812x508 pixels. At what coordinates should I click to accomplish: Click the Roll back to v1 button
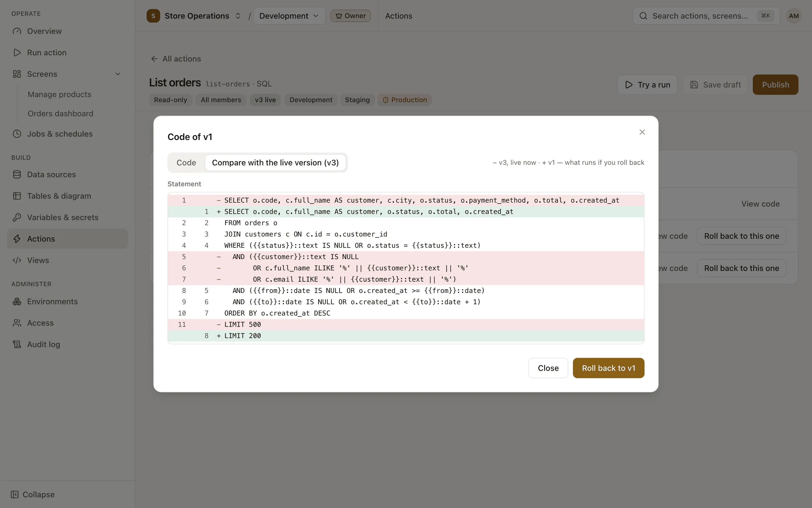pos(608,368)
